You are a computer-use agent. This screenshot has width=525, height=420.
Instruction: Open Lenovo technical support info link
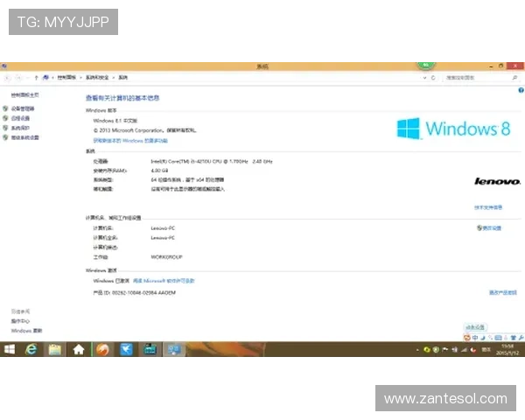coord(488,207)
